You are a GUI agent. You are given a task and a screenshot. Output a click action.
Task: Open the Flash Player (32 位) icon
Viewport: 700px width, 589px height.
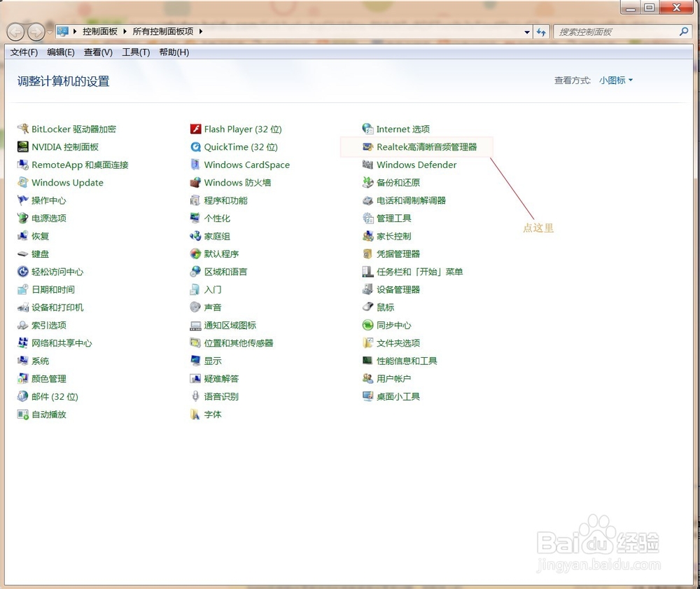(195, 129)
